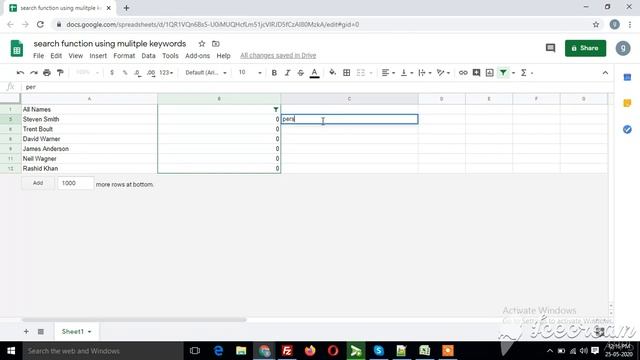
Task: Open text rotation dropdown
Action: pyautogui.click(x=443, y=73)
